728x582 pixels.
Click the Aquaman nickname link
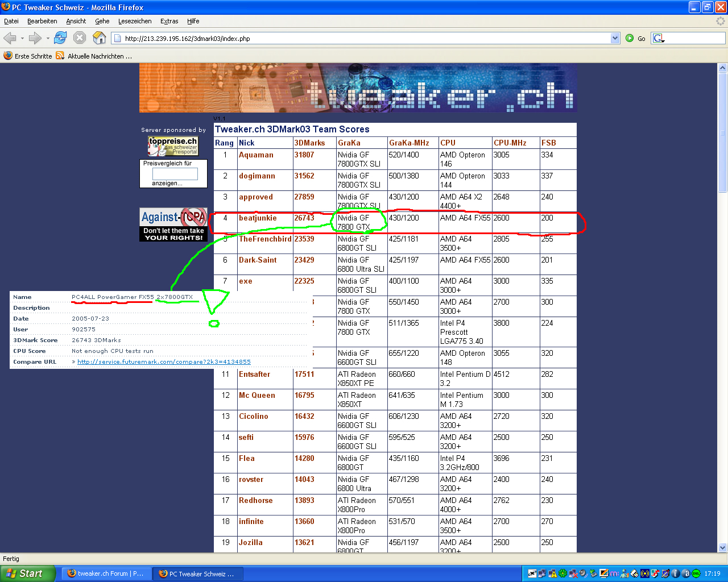pos(256,155)
